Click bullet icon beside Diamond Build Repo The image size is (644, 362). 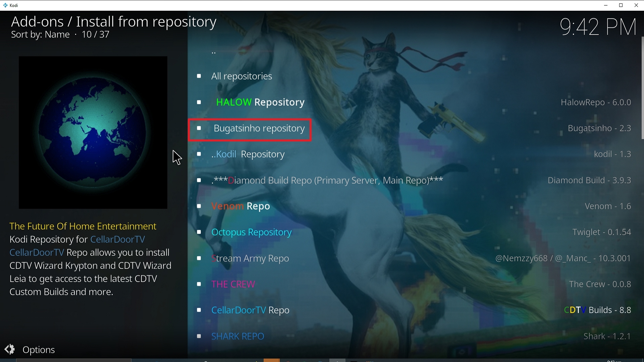pyautogui.click(x=199, y=180)
